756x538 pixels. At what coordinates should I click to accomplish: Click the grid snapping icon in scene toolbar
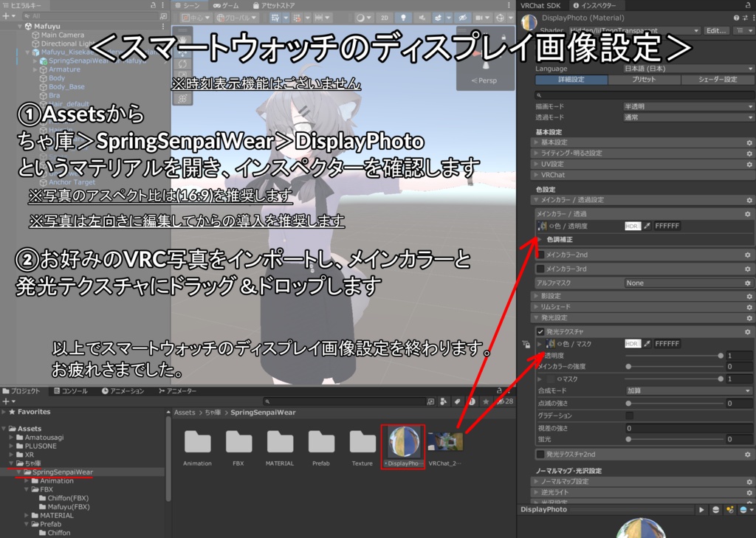pos(275,18)
